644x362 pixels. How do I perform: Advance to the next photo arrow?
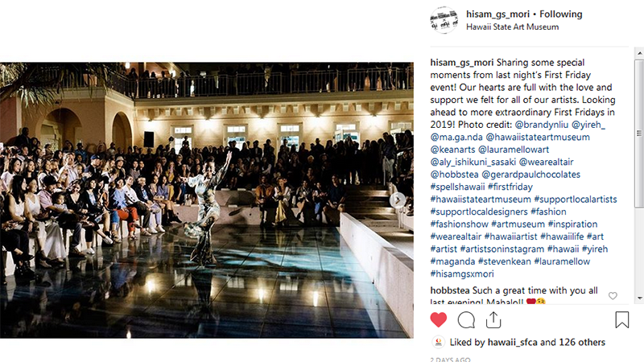(397, 200)
